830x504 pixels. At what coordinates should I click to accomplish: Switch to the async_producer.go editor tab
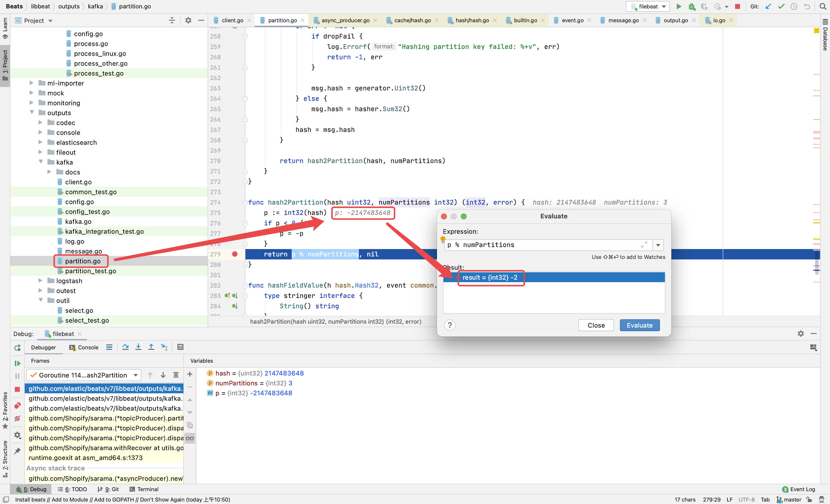point(345,20)
